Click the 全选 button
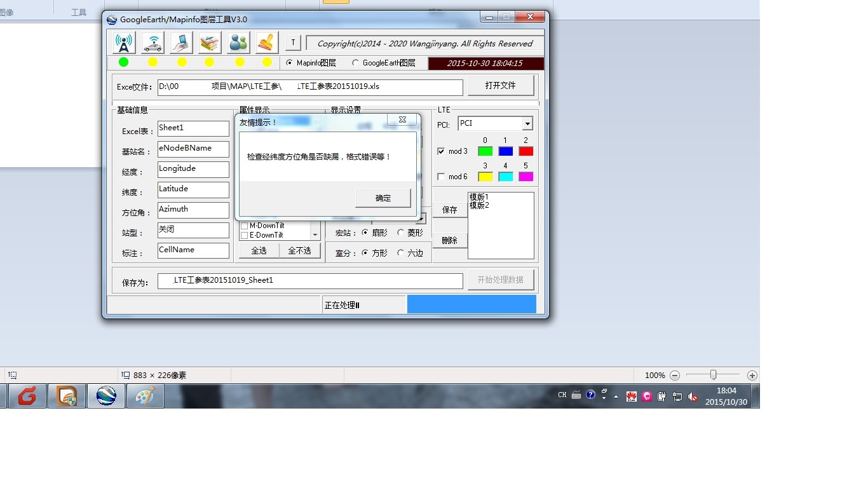This screenshot has height=488, width=868. tap(259, 250)
